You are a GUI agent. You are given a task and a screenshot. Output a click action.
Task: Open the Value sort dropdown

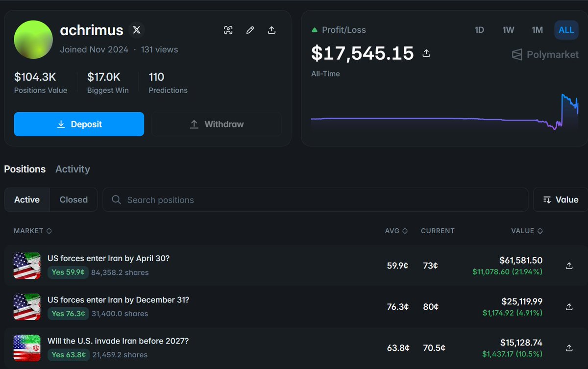561,200
